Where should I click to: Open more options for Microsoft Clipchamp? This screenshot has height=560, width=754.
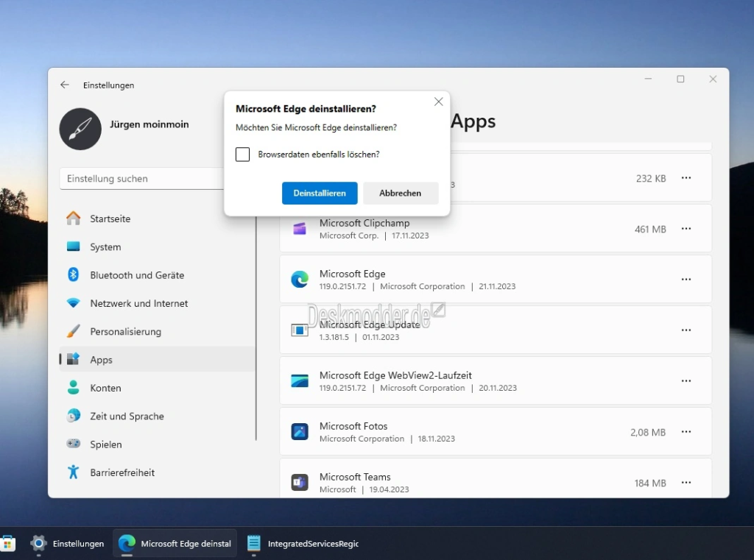(x=686, y=228)
